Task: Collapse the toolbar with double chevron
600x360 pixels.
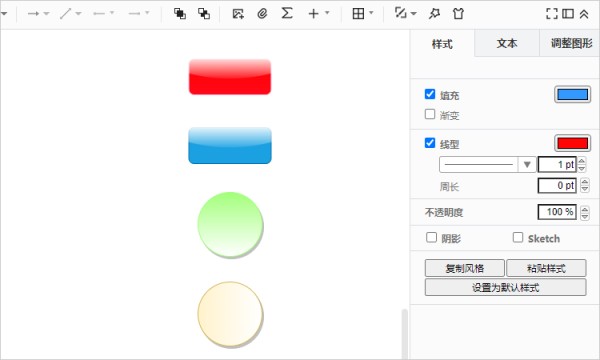Action: coord(584,14)
